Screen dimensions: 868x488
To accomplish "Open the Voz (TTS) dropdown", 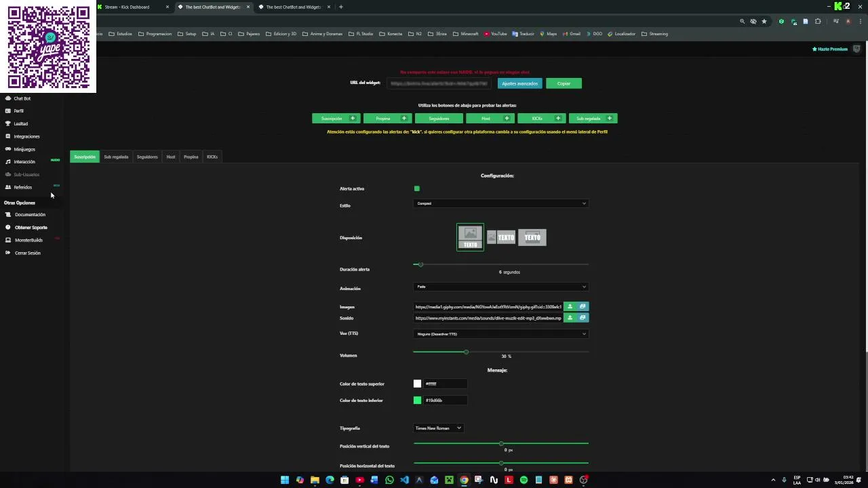I will 500,333.
